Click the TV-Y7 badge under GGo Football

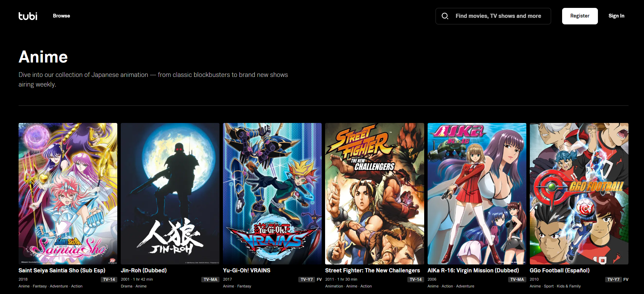tap(613, 280)
